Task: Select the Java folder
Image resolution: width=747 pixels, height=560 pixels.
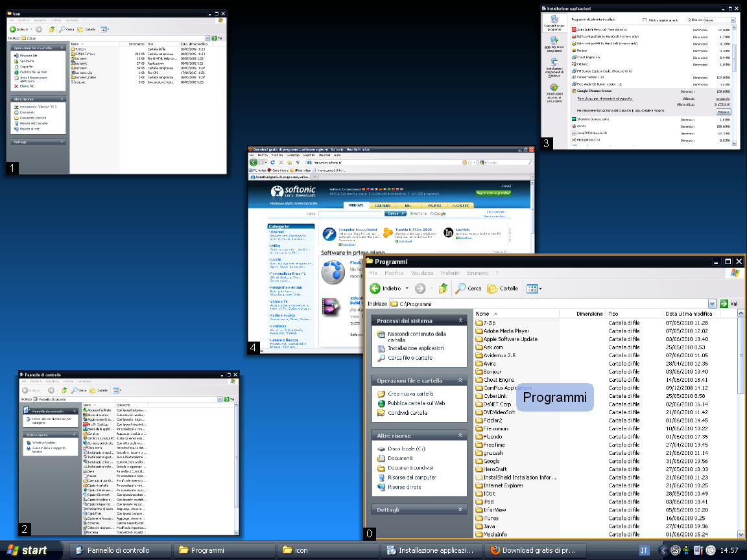Action: (485, 526)
